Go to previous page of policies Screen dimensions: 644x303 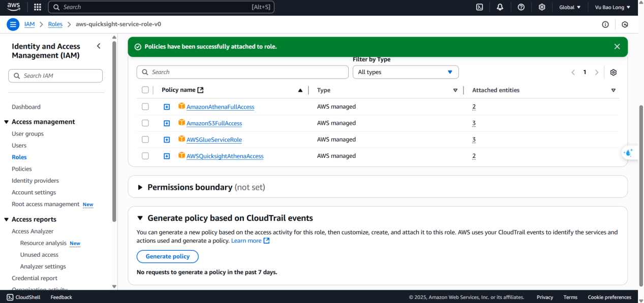click(x=573, y=72)
